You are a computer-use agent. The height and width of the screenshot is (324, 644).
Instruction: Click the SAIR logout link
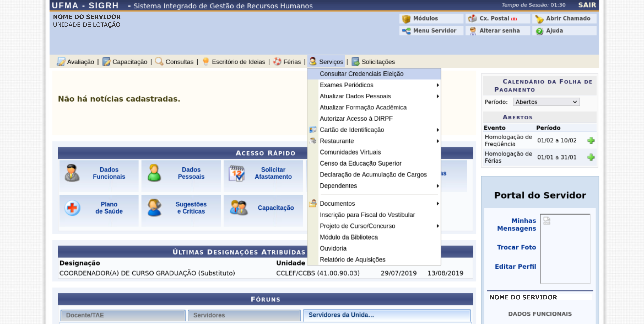[x=587, y=5]
